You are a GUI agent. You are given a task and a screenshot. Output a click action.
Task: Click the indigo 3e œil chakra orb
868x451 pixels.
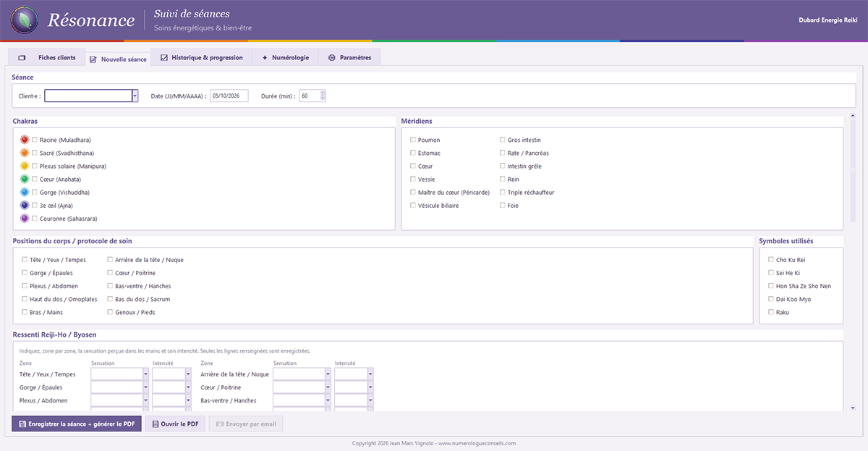pos(25,205)
